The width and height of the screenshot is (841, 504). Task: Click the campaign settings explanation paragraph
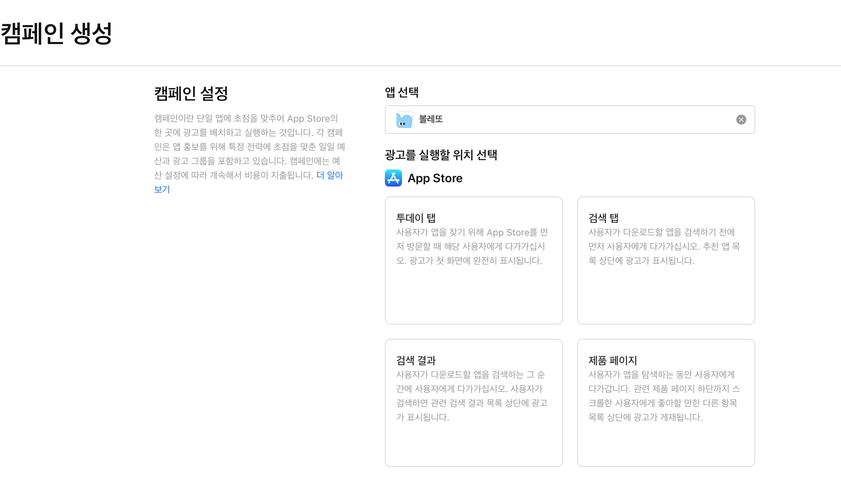pos(249,147)
